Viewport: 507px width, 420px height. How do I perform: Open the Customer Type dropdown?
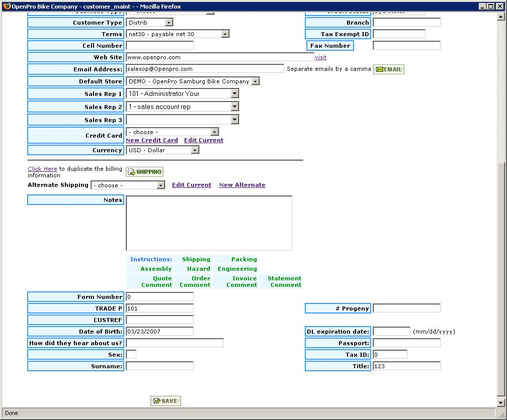tap(168, 23)
